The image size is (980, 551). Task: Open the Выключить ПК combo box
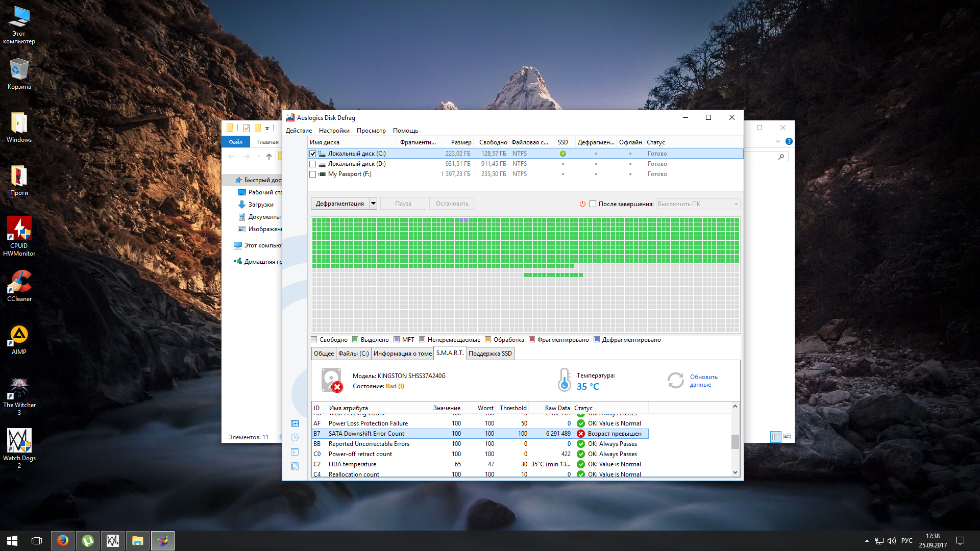(x=697, y=204)
